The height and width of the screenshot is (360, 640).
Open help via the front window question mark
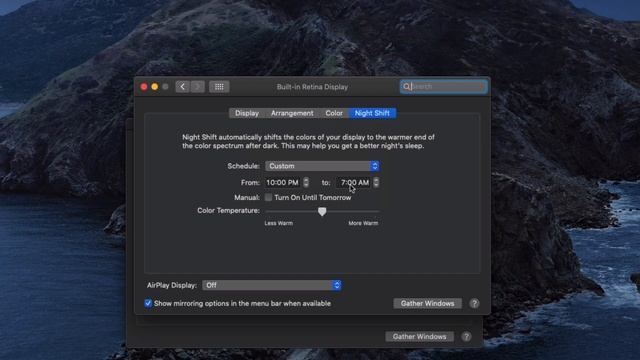[474, 303]
